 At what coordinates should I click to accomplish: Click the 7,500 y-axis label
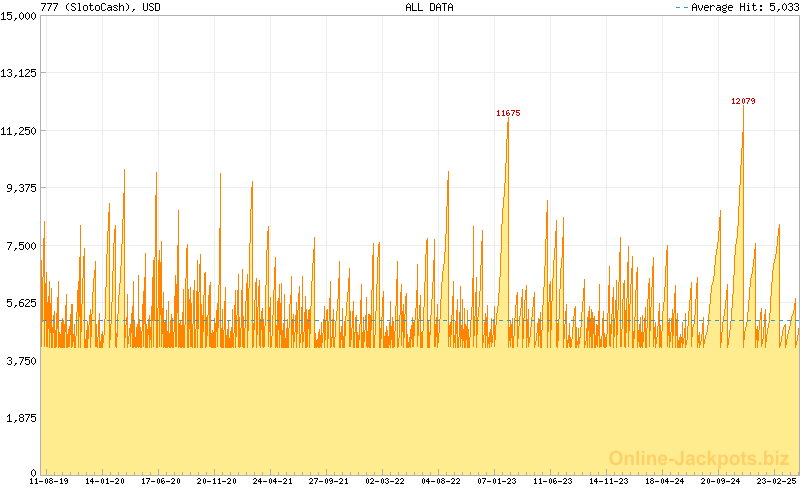coord(22,246)
